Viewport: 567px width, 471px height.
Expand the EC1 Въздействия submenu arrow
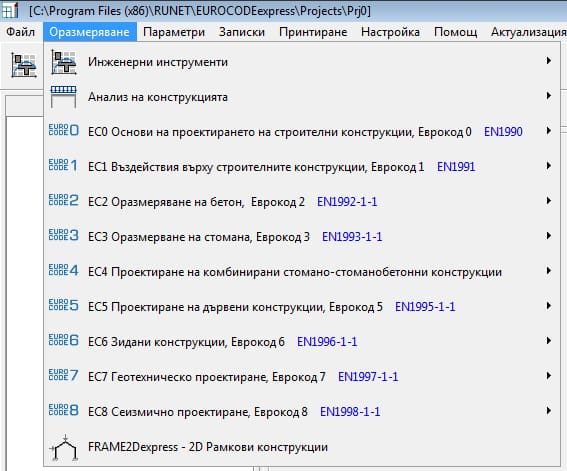[549, 166]
